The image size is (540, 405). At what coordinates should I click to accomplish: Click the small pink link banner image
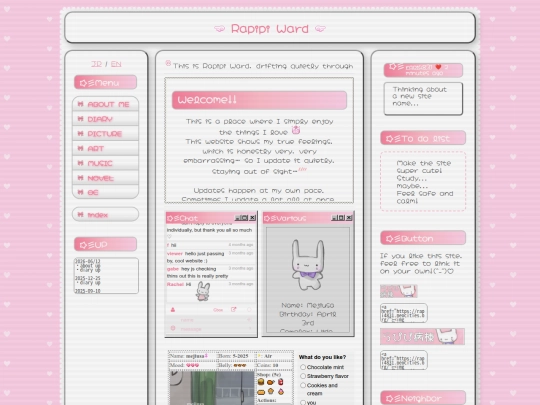(x=399, y=291)
